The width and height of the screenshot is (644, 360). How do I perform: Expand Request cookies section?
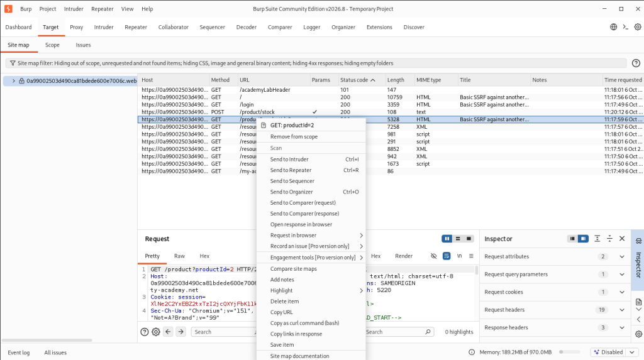click(622, 292)
